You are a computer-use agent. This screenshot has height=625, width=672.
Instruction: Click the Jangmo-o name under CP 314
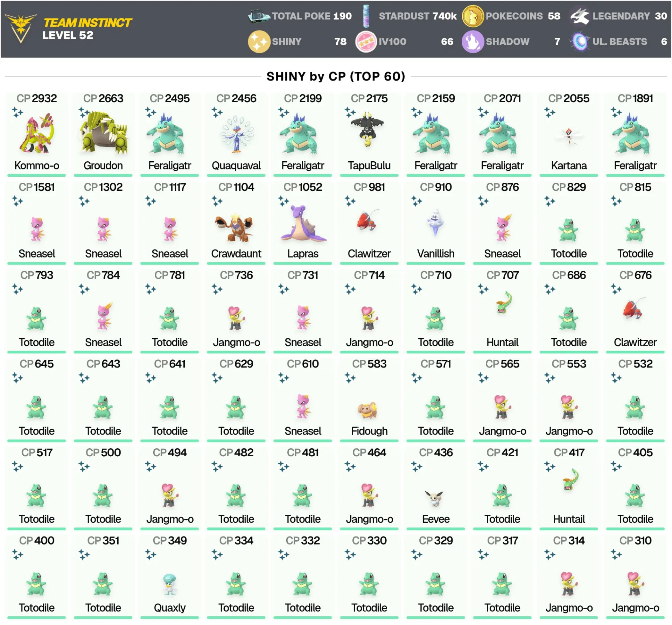click(x=569, y=608)
